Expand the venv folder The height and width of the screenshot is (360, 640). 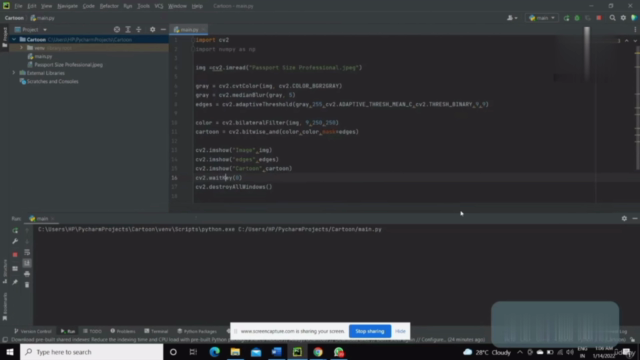point(21,48)
